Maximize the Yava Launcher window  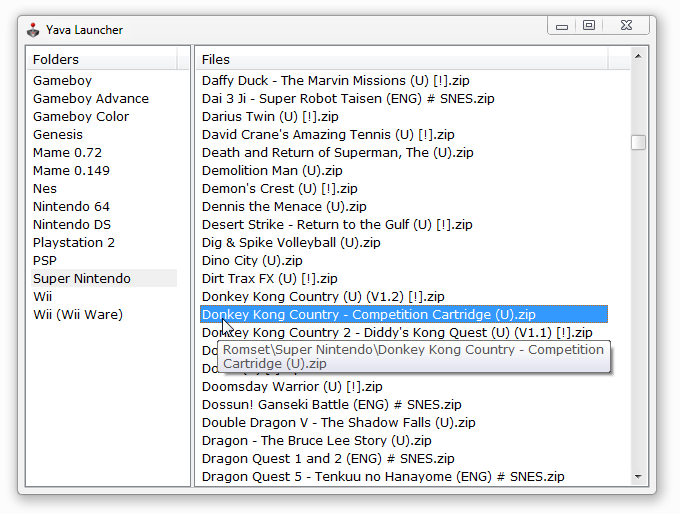pos(588,26)
